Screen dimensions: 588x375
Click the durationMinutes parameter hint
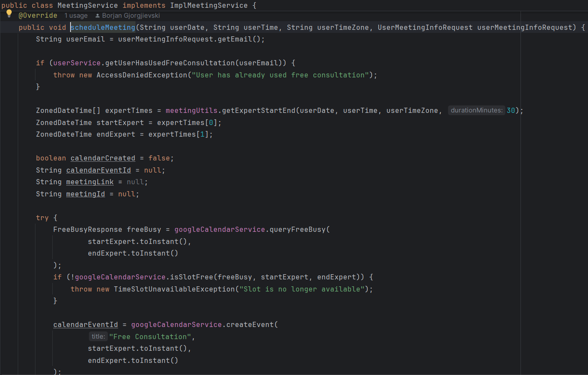(x=477, y=110)
